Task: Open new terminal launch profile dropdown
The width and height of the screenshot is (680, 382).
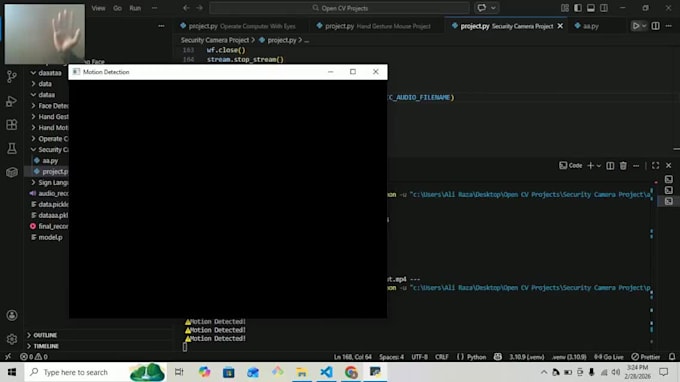Action: (x=599, y=166)
